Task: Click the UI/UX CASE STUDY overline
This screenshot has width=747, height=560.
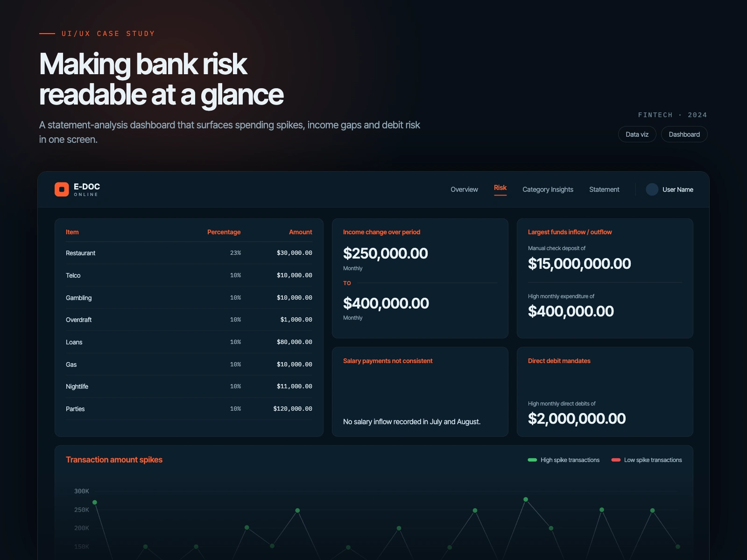Action: 108,34
